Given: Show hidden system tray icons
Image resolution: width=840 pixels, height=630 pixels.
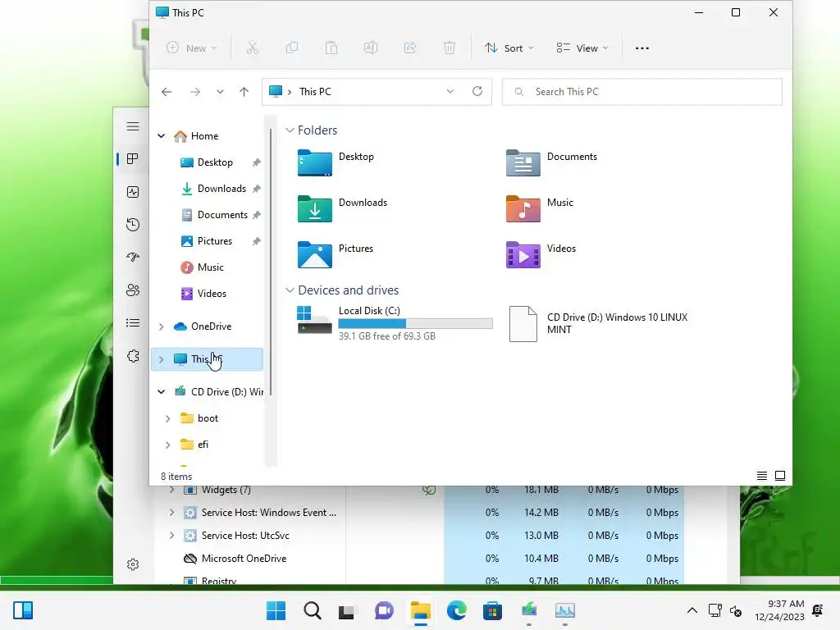Looking at the screenshot, I should pos(692,610).
